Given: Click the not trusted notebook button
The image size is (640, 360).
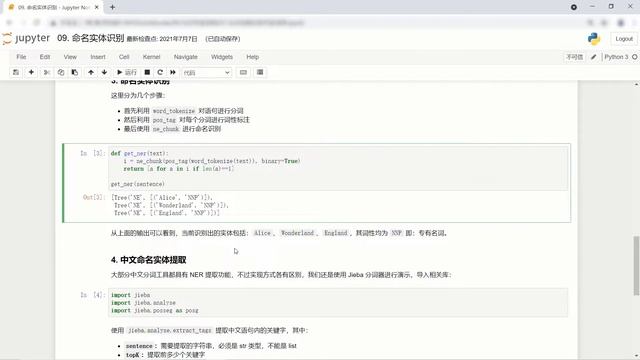Looking at the screenshot, I should [574, 57].
